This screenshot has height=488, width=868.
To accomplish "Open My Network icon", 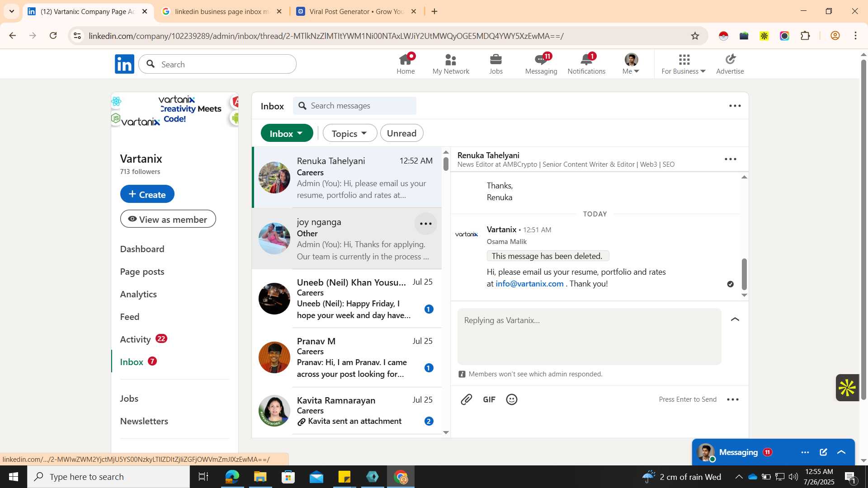I will (451, 64).
